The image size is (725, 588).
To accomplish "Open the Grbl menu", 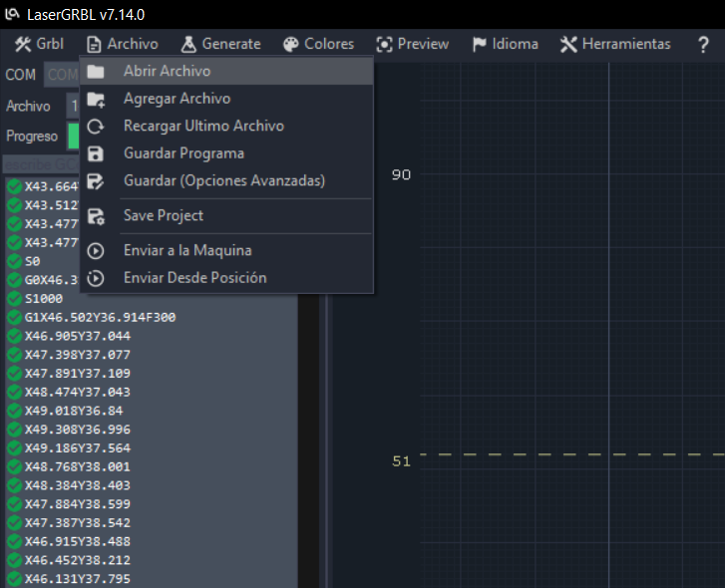I will (39, 44).
